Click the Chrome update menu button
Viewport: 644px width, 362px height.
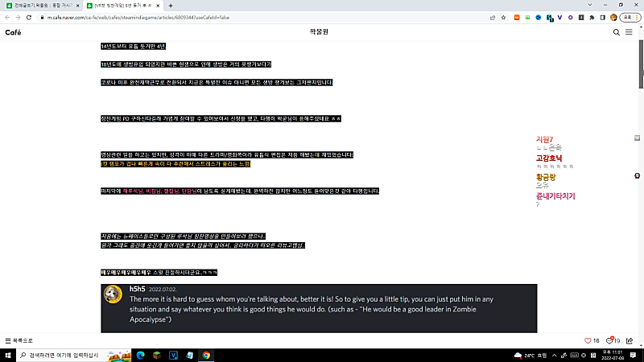[630, 18]
